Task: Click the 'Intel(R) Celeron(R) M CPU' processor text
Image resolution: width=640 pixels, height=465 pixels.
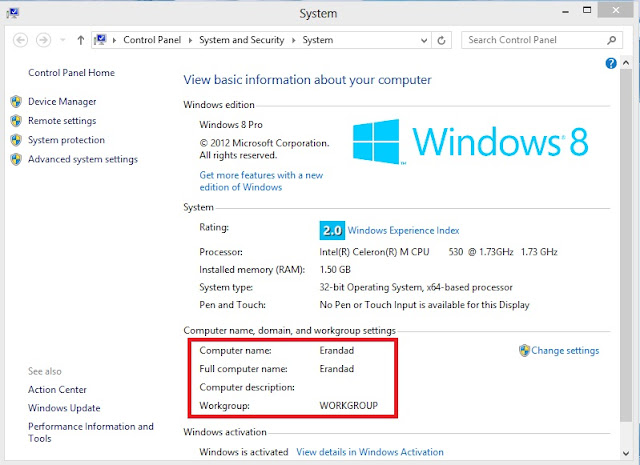Action: point(374,252)
